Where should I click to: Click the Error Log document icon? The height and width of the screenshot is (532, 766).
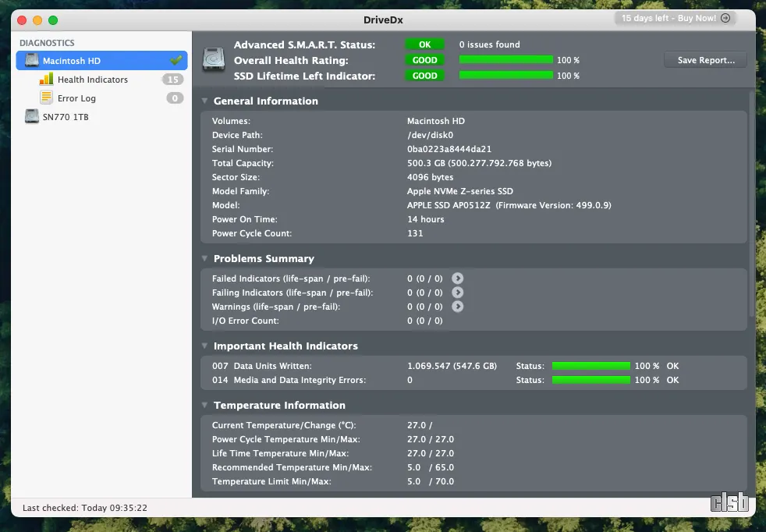47,98
